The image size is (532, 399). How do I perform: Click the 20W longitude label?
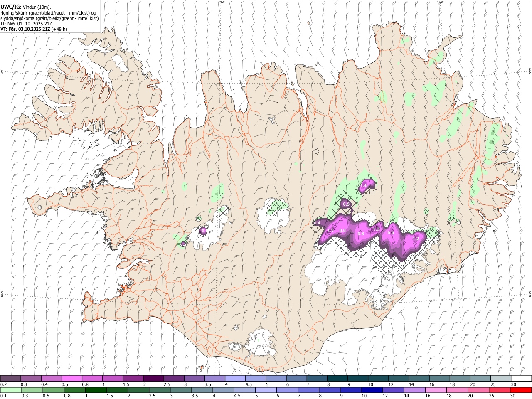point(221,2)
